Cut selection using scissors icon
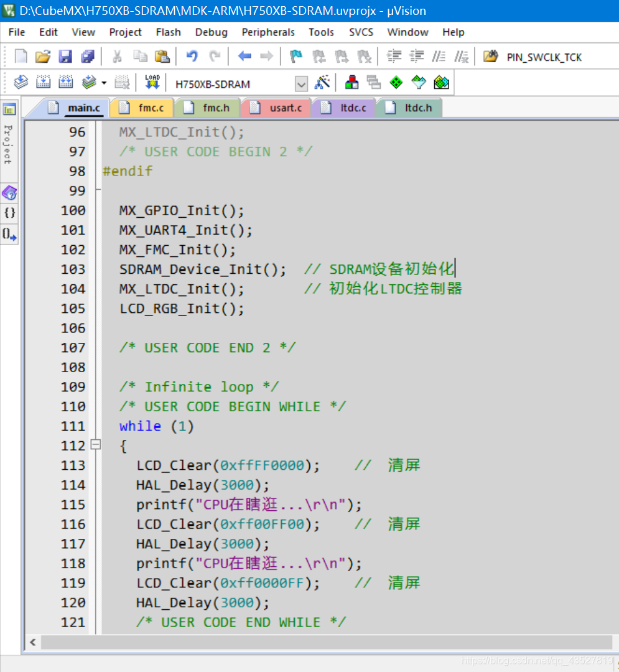 click(117, 56)
